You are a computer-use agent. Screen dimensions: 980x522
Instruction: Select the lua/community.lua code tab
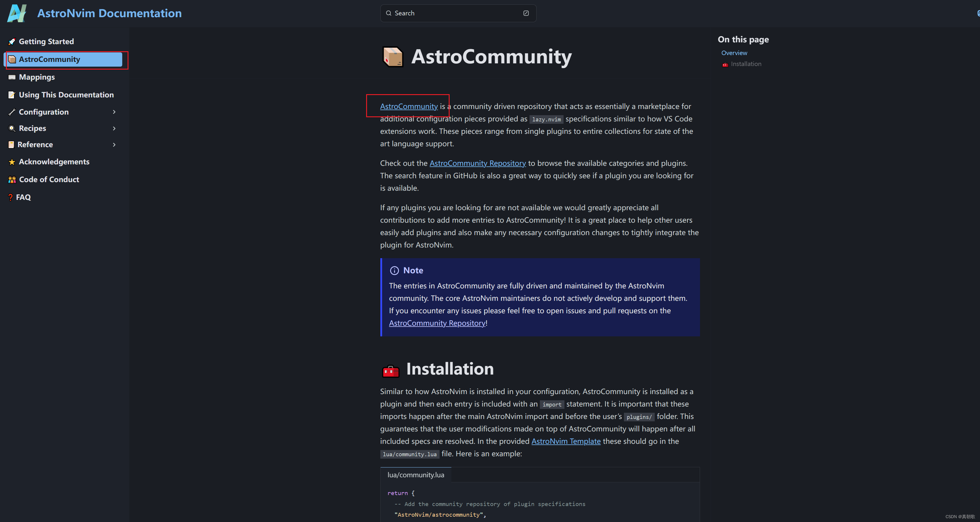coord(416,475)
